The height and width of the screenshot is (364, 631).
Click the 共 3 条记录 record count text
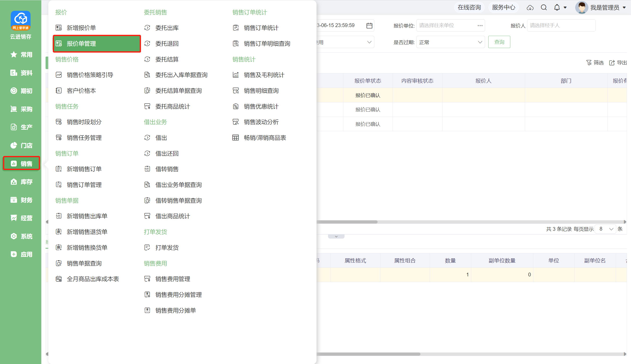pyautogui.click(x=559, y=229)
